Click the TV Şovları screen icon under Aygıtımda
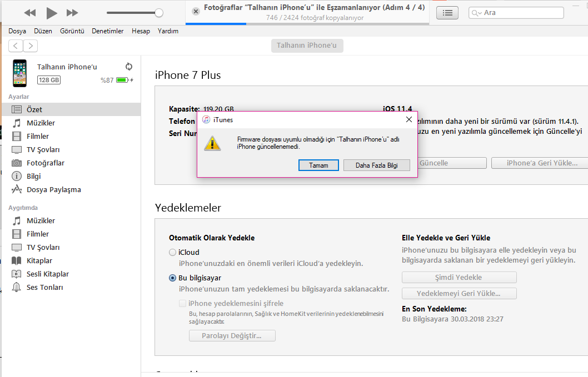 click(x=17, y=248)
